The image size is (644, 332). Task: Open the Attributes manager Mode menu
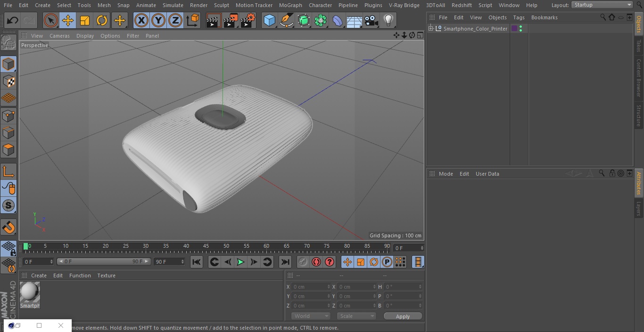(x=446, y=174)
